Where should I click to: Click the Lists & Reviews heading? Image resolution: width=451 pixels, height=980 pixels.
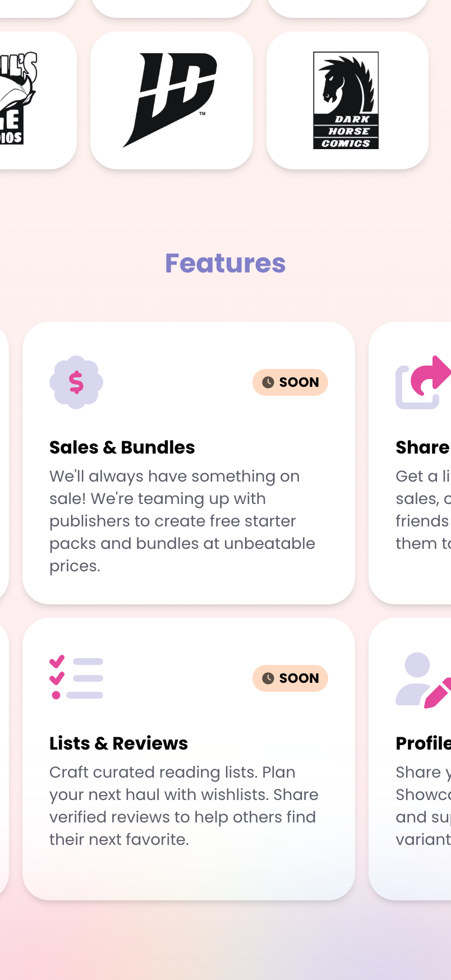click(119, 743)
